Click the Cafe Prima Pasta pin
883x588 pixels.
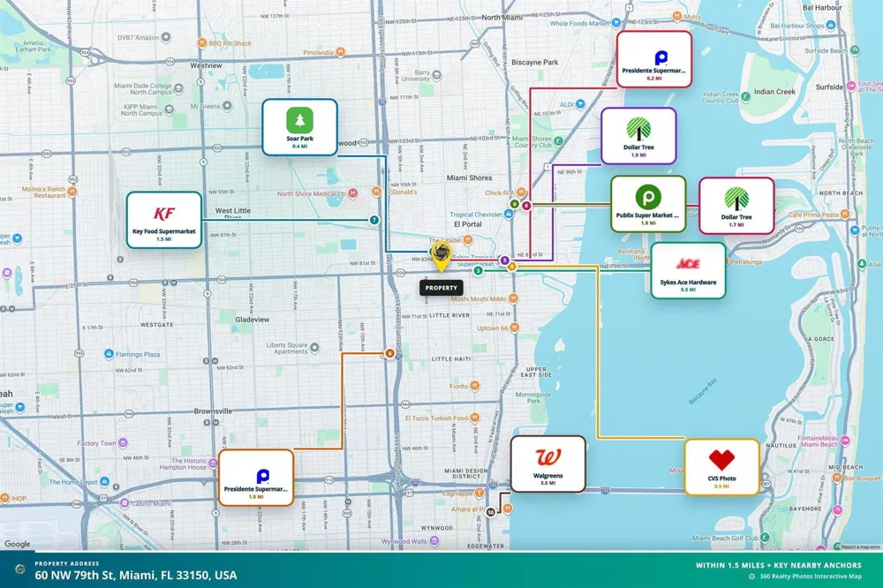(x=845, y=214)
